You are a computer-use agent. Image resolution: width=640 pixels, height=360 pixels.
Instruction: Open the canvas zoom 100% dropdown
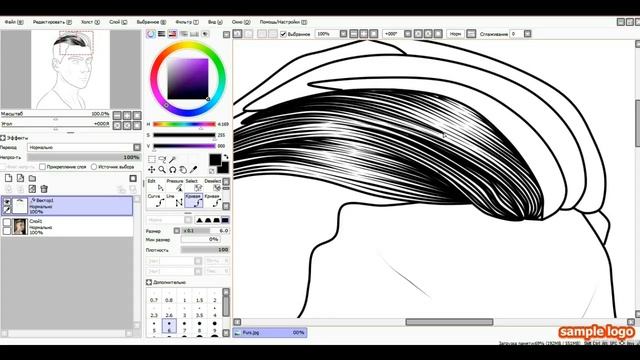pyautogui.click(x=344, y=34)
